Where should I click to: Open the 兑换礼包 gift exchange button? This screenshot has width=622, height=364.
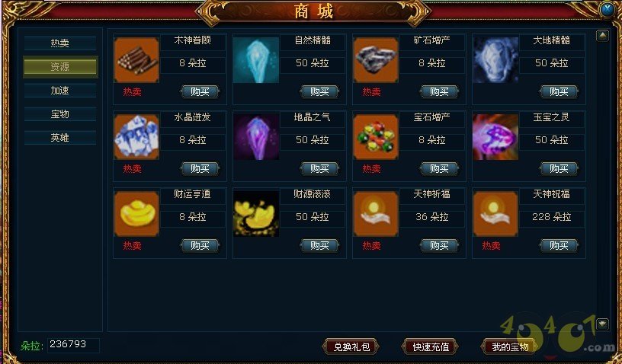[351, 347]
